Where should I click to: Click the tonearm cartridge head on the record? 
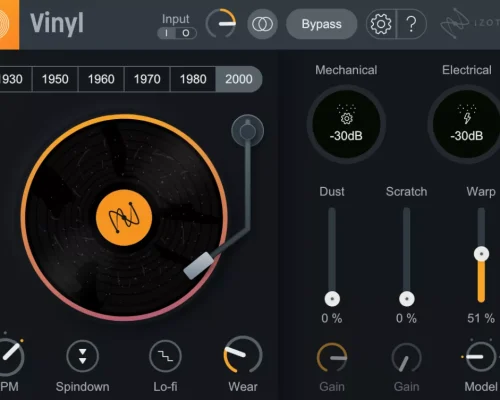click(199, 265)
